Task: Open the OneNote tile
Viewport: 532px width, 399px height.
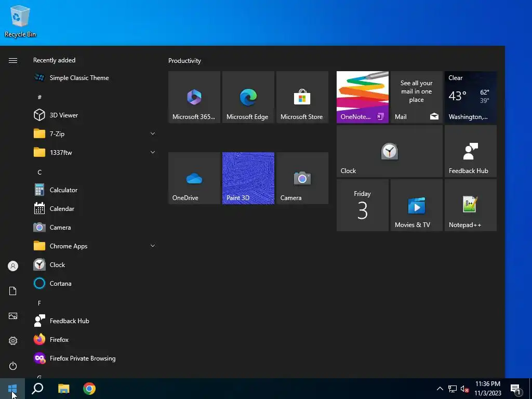Action: [362, 97]
